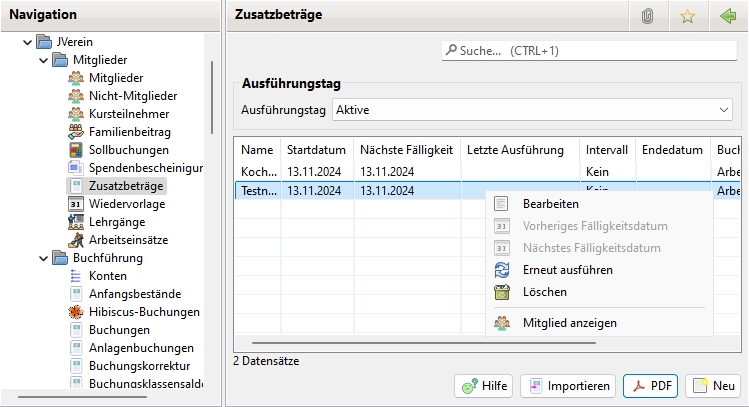Click the star bookmark icon
The width and height of the screenshot is (749, 407).
click(687, 16)
